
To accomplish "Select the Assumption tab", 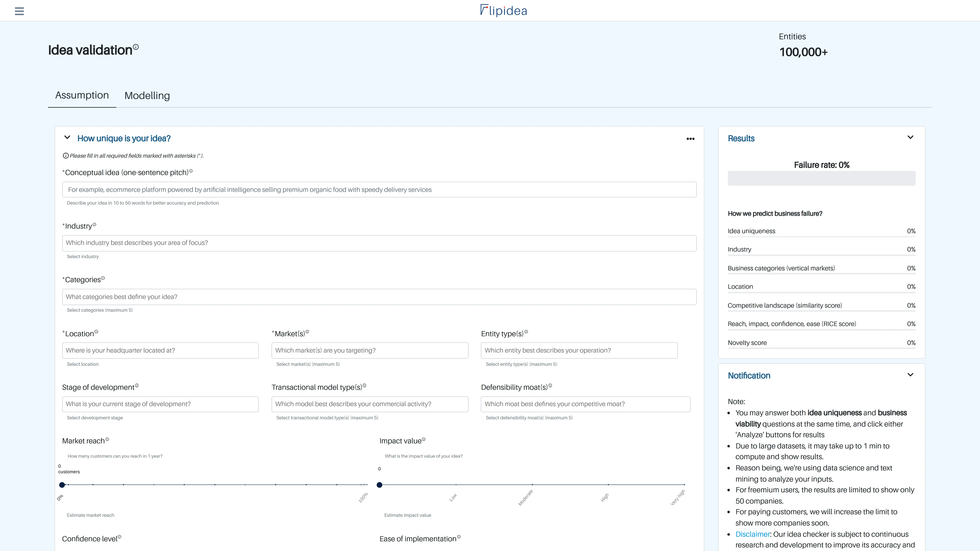I will click(82, 95).
